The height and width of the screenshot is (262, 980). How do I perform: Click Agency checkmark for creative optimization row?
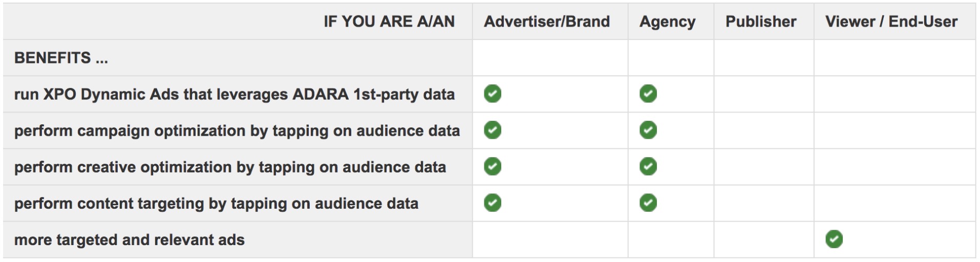(x=648, y=167)
